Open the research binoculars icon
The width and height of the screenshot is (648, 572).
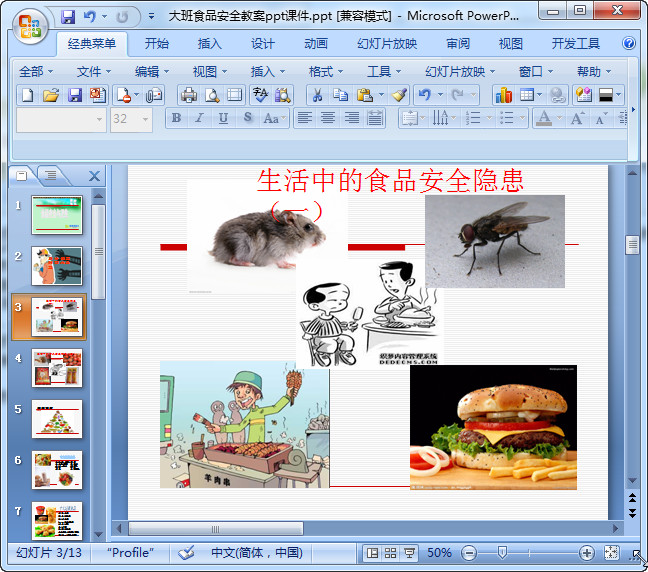tap(283, 95)
